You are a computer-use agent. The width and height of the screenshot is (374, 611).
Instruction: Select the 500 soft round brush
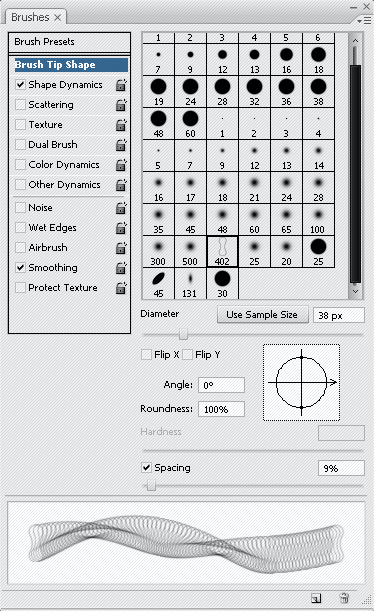[x=191, y=252]
